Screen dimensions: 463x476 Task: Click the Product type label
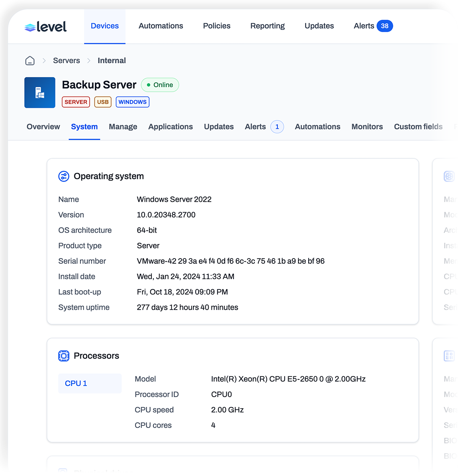80,246
